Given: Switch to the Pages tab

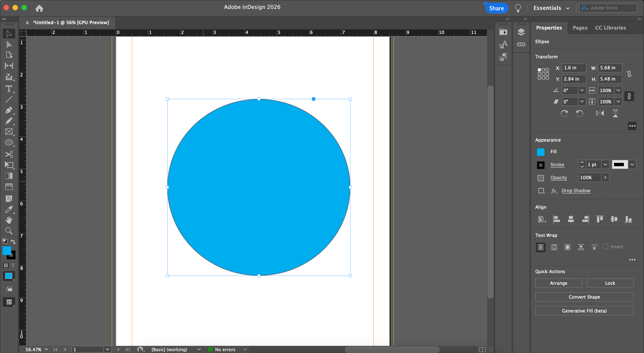Looking at the screenshot, I should tap(580, 28).
